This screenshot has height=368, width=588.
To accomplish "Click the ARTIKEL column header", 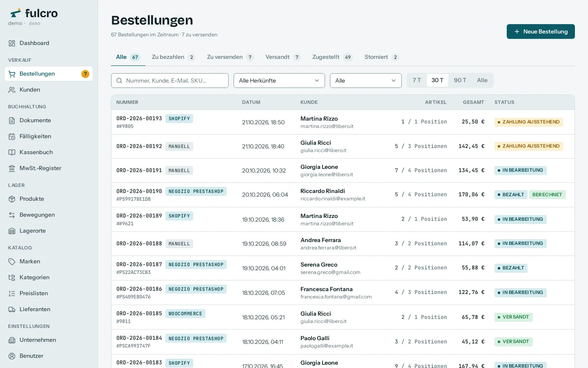I will pyautogui.click(x=436, y=102).
